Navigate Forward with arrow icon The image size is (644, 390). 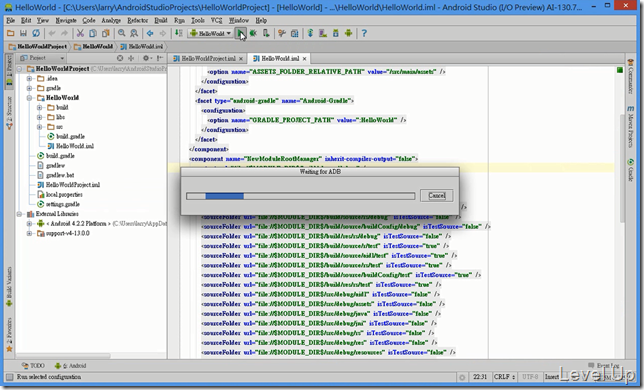(x=163, y=33)
